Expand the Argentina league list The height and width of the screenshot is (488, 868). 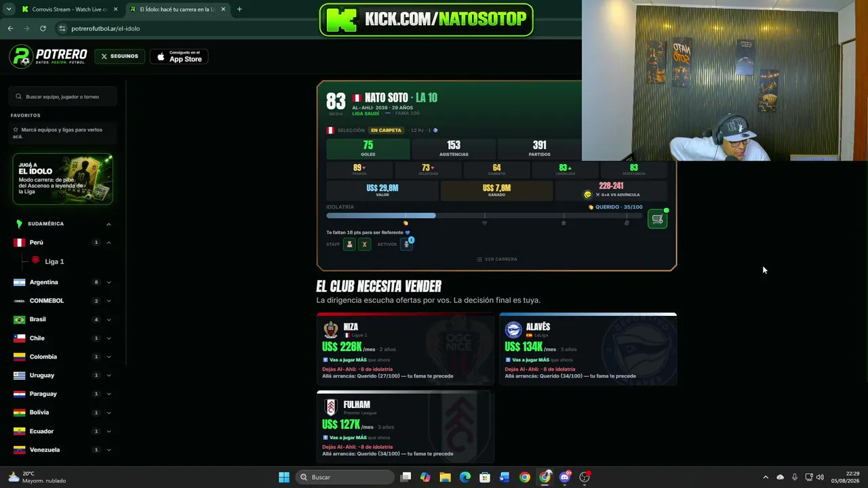pos(108,282)
